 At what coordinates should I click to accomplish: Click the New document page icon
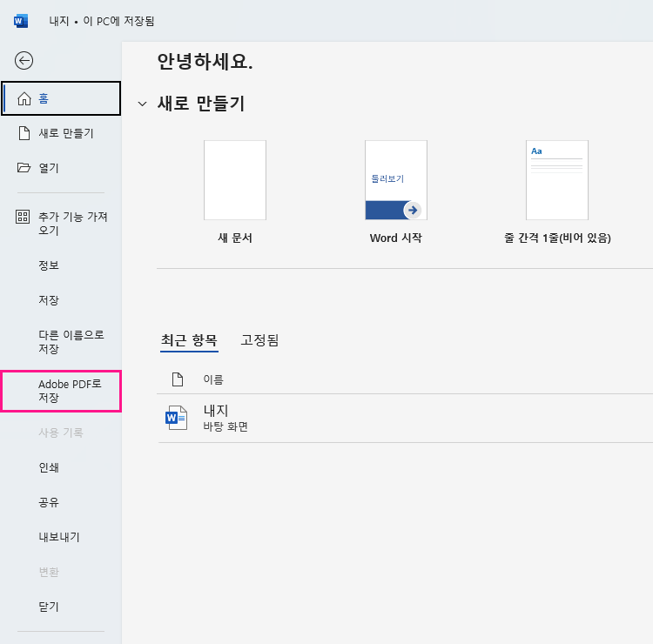[24, 133]
